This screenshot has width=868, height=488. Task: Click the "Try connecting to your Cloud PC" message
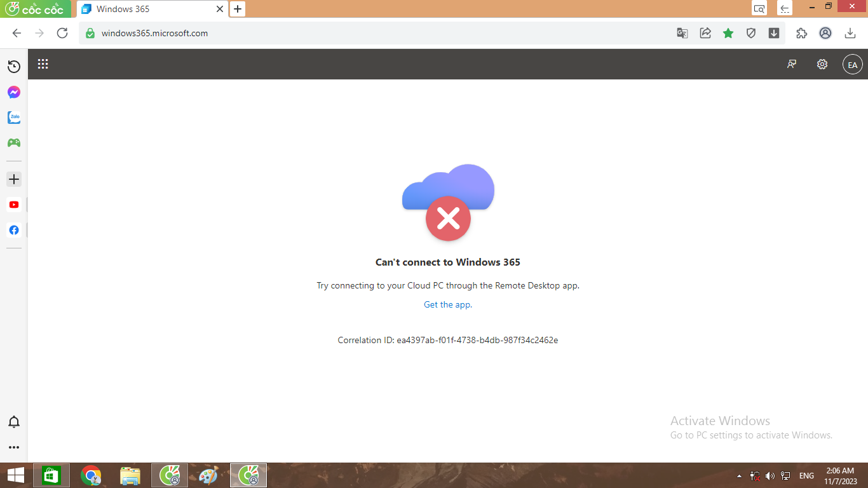pos(448,285)
